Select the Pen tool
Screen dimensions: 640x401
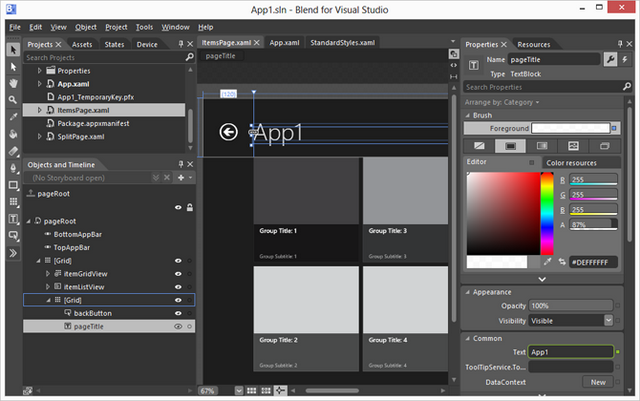click(x=13, y=168)
